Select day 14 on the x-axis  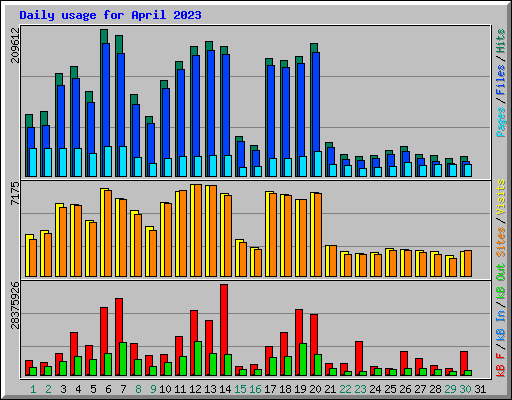(x=225, y=389)
